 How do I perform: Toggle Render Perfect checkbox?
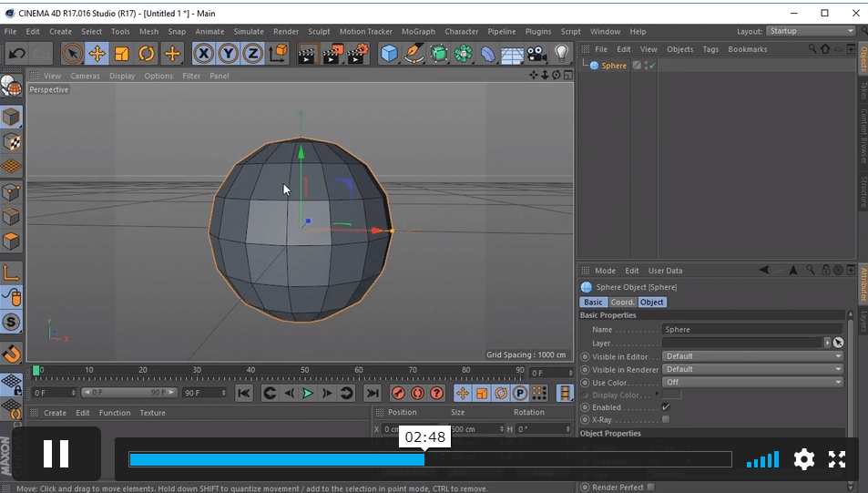click(x=651, y=488)
